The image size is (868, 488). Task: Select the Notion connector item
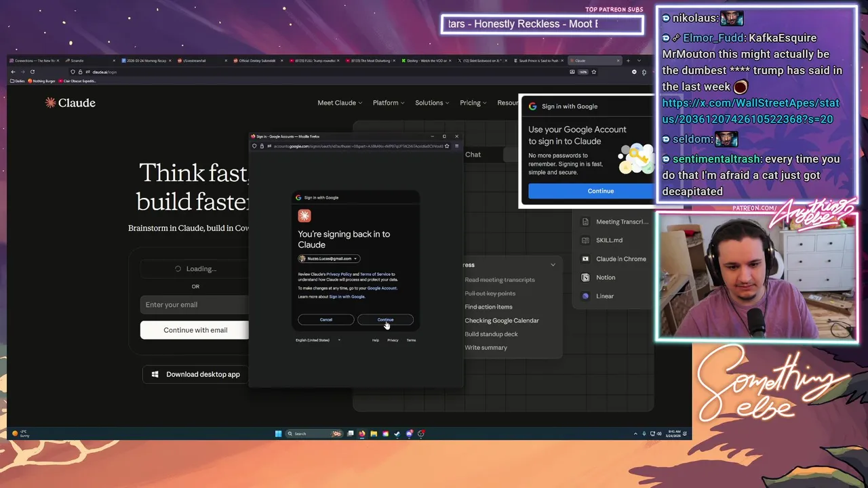[x=599, y=277]
